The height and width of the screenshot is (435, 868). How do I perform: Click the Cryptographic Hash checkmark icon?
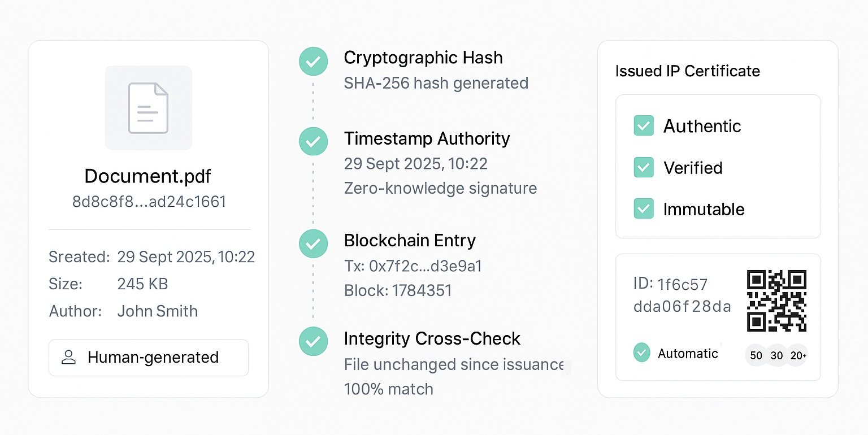(313, 61)
